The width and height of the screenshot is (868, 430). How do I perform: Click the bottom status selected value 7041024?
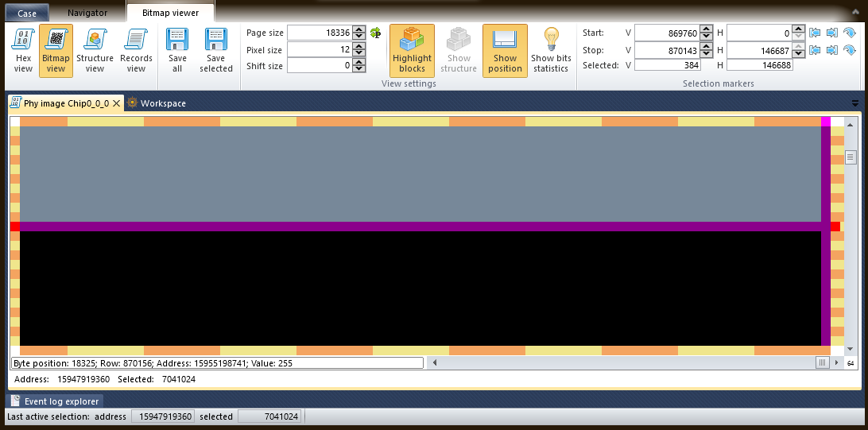pos(269,416)
